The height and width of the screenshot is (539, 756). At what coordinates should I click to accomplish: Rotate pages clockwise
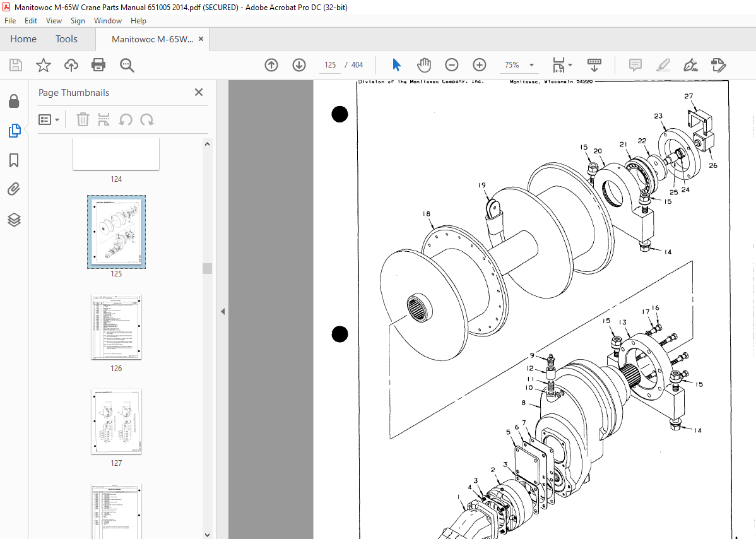click(147, 119)
